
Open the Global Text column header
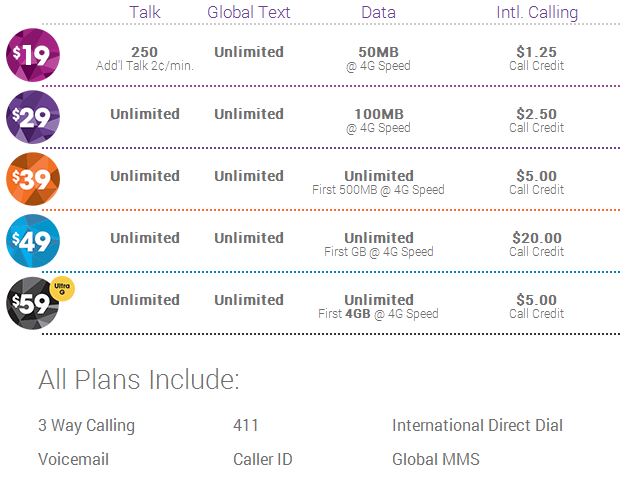(249, 12)
